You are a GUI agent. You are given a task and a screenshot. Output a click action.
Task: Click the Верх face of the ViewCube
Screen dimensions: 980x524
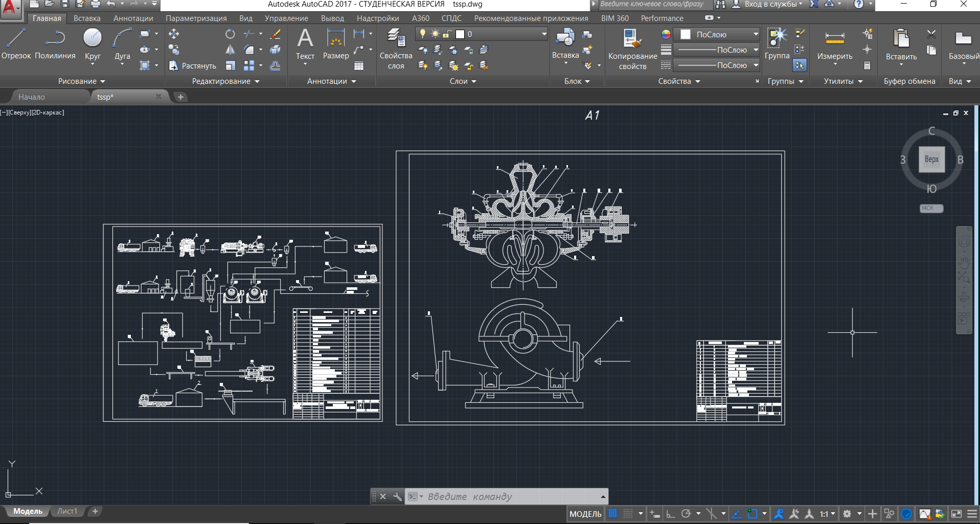pyautogui.click(x=931, y=159)
